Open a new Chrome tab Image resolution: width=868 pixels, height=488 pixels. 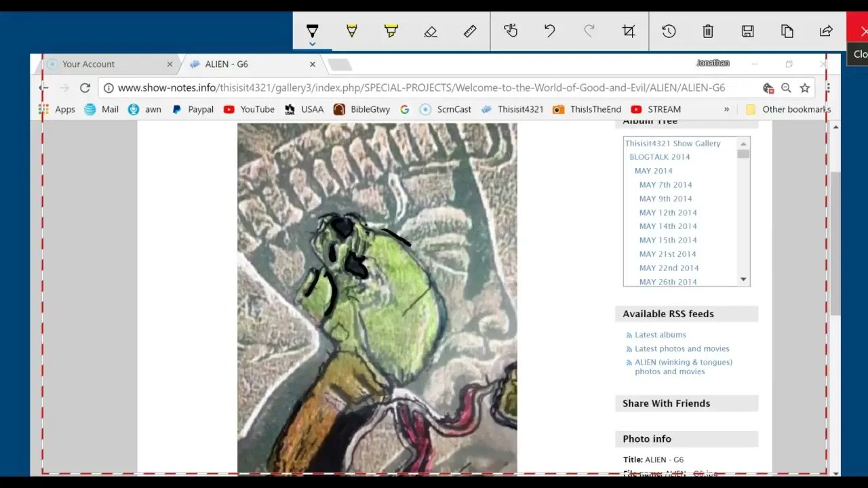(x=340, y=64)
